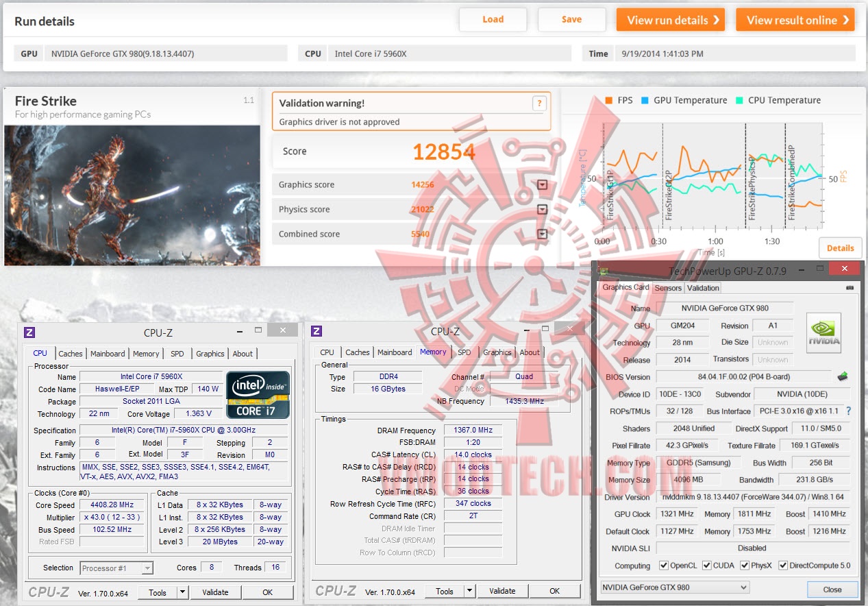Click the Load button in Run details
The height and width of the screenshot is (606, 868).
tap(493, 19)
